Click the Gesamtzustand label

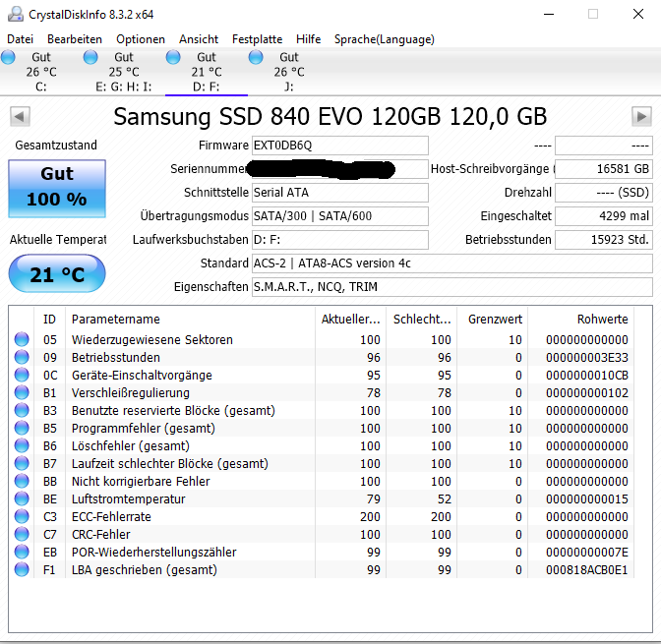pyautogui.click(x=56, y=145)
